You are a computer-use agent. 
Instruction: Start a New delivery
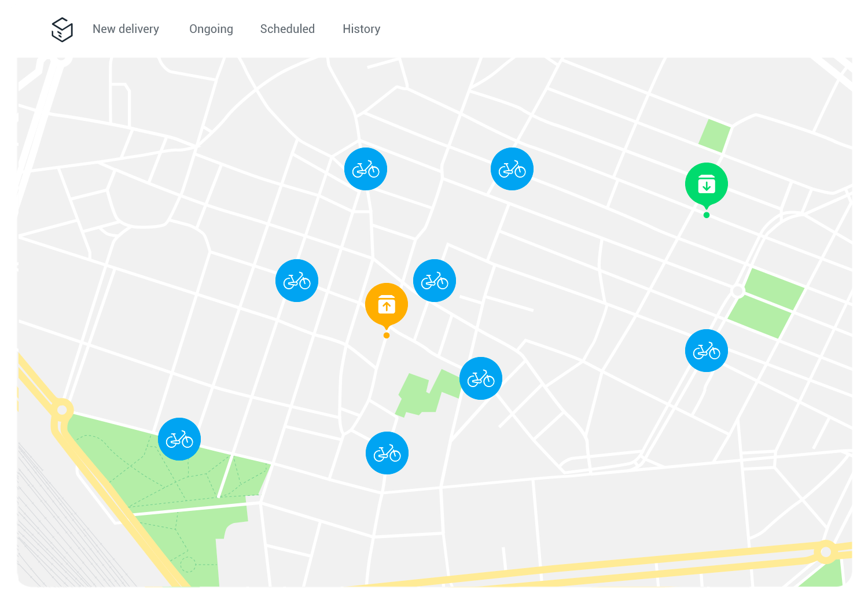point(126,29)
